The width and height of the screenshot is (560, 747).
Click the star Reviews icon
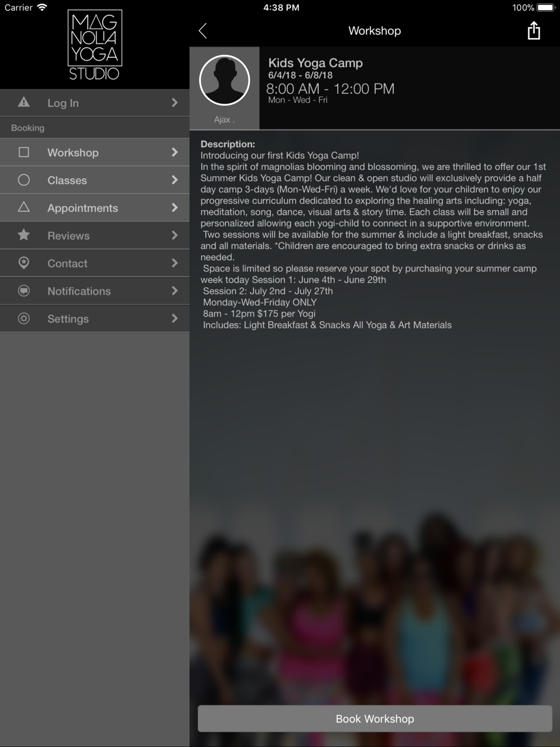coord(24,235)
